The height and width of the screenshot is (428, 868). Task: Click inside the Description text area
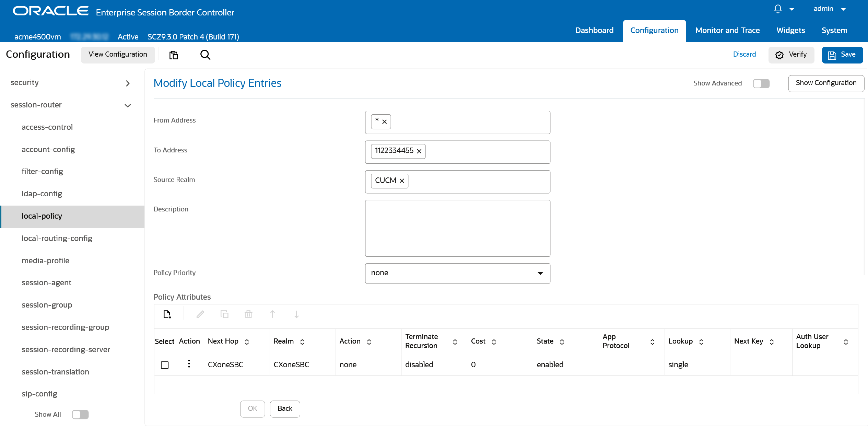(x=458, y=228)
